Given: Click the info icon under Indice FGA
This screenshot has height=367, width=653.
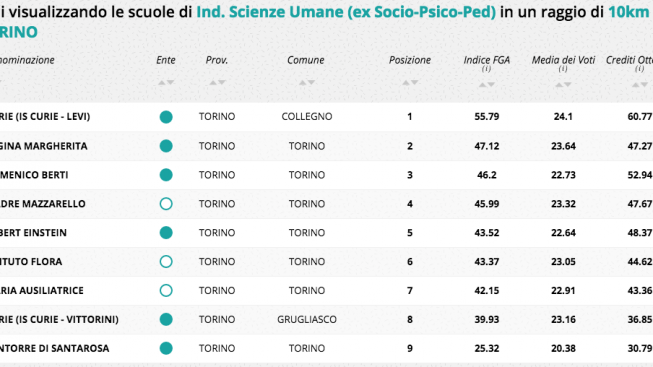Looking at the screenshot, I should pos(486,69).
